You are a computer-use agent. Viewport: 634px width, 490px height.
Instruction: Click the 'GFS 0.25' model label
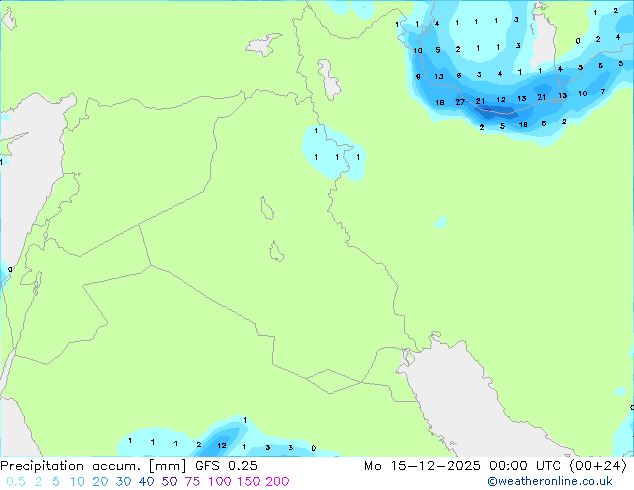[226, 466]
